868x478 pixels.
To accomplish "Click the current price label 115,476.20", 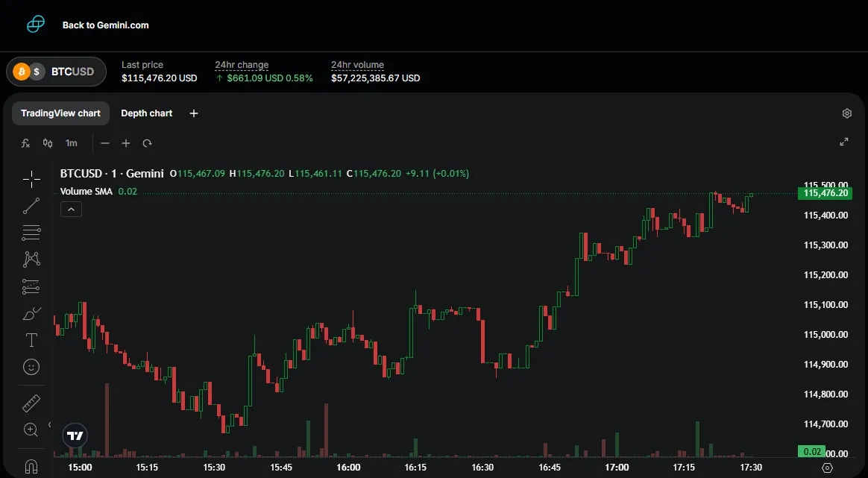I will coord(825,193).
